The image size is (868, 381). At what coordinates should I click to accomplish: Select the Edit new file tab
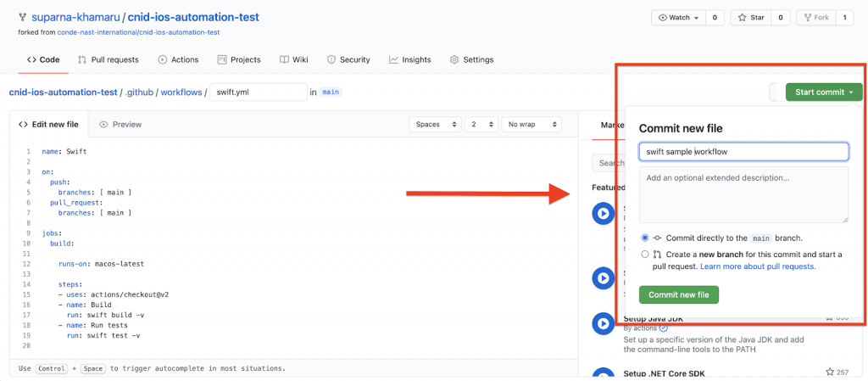pos(48,125)
